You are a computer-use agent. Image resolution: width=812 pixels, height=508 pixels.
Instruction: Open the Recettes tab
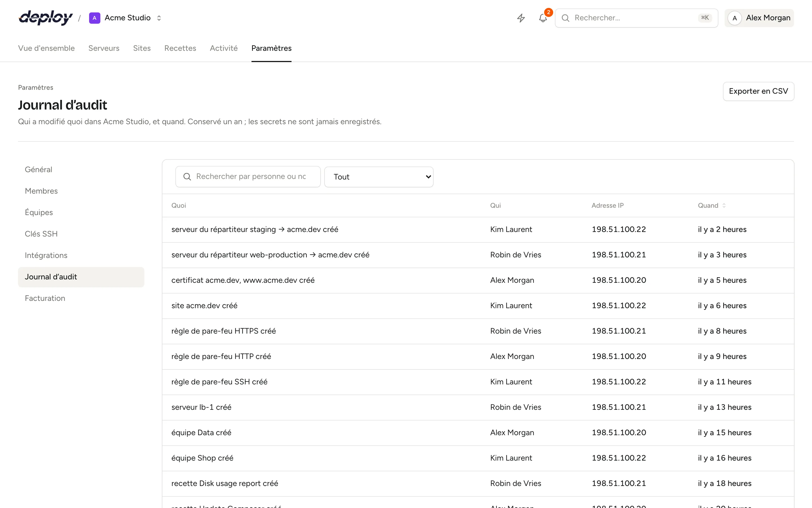coord(180,48)
